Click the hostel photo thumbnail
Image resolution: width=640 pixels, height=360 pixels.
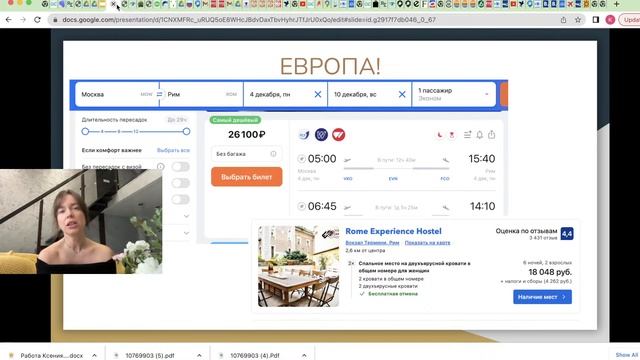[298, 266]
